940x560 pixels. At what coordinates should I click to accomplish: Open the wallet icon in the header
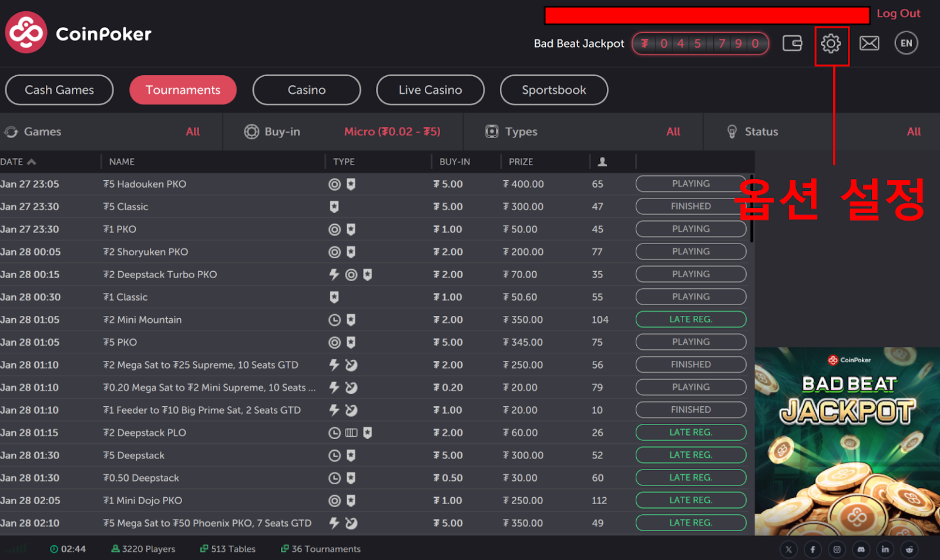792,43
